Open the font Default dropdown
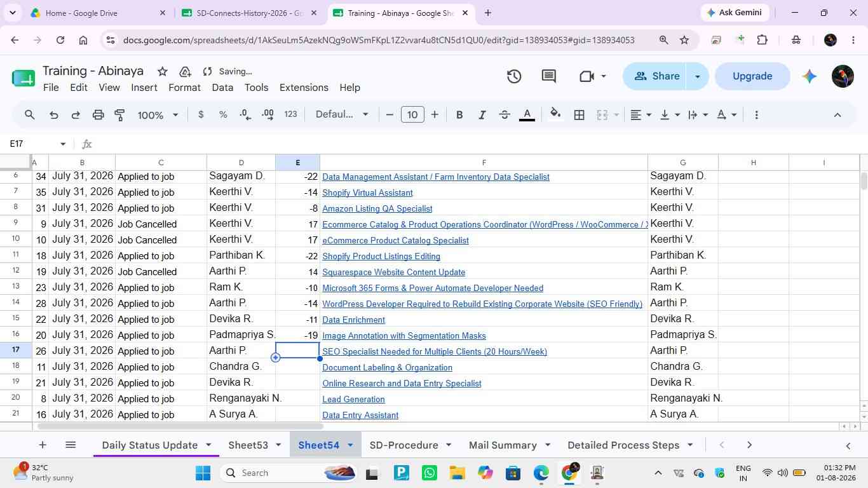The width and height of the screenshot is (868, 488). coord(342,115)
